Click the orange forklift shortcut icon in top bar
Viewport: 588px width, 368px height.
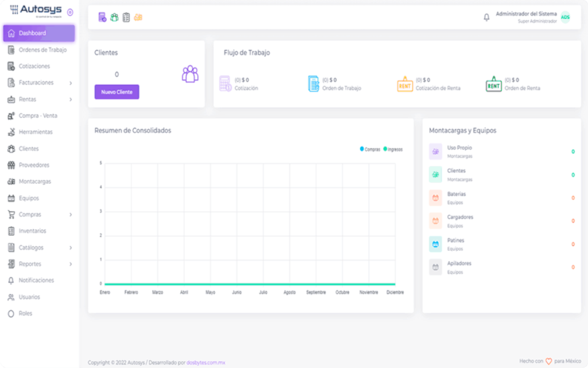point(138,17)
